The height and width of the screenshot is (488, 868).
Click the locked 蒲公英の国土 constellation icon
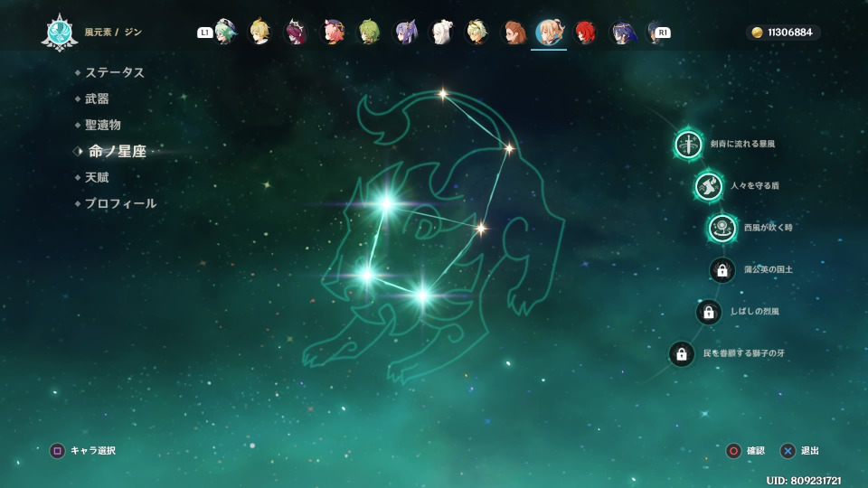point(722,270)
